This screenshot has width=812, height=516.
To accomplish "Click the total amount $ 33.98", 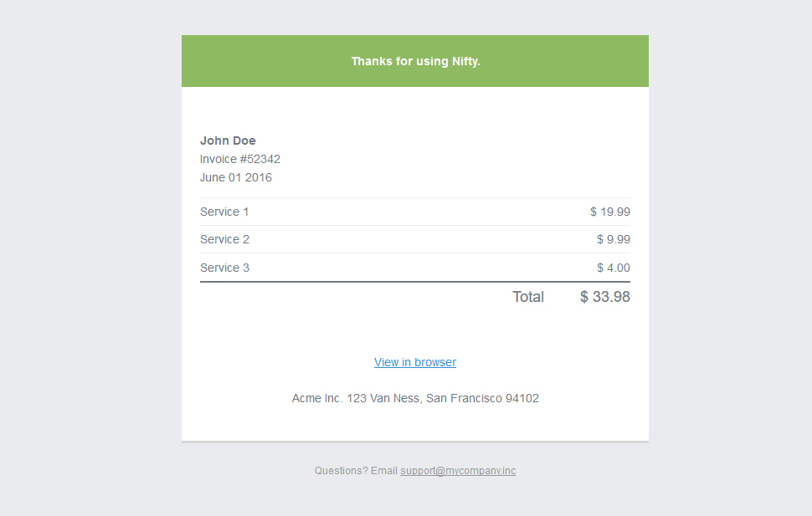I will (x=605, y=297).
